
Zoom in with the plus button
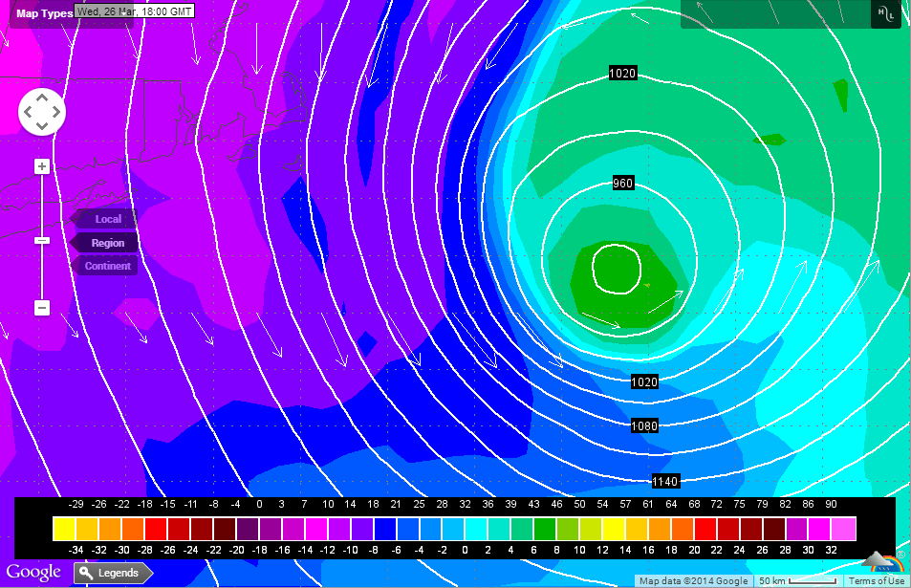click(x=42, y=166)
